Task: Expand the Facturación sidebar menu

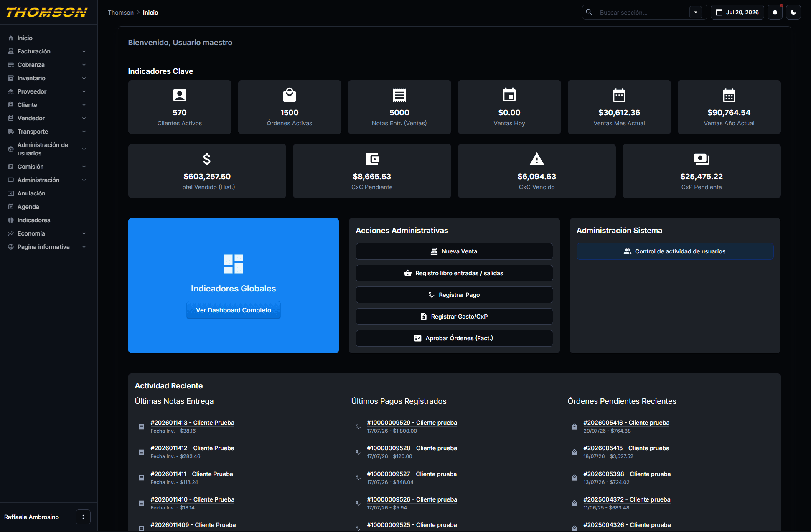Action: click(48, 51)
